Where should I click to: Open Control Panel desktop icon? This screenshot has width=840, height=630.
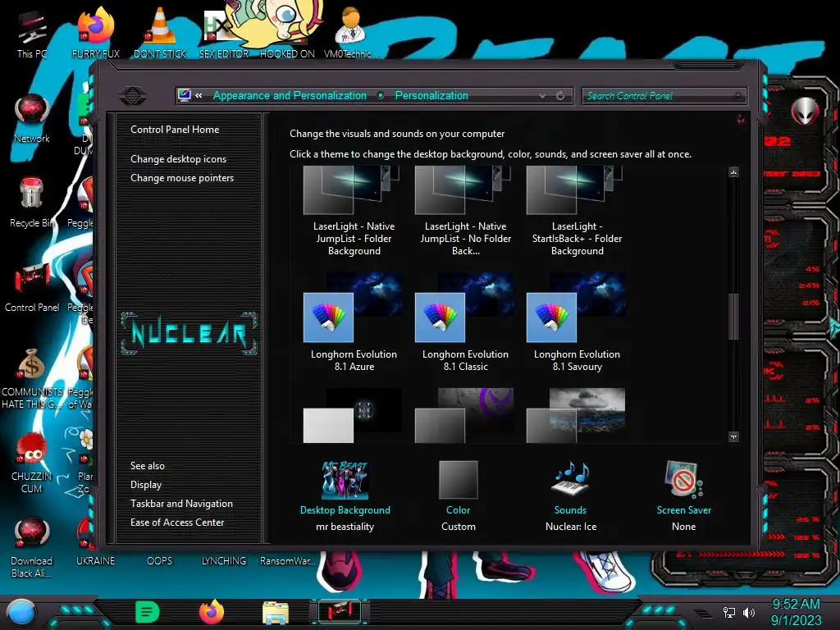point(32,287)
